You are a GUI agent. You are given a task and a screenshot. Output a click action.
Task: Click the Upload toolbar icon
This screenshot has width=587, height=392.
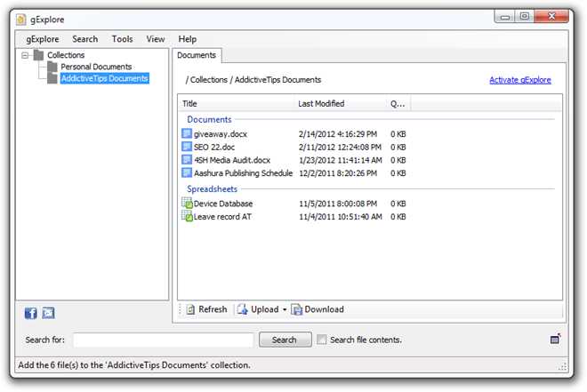click(243, 309)
